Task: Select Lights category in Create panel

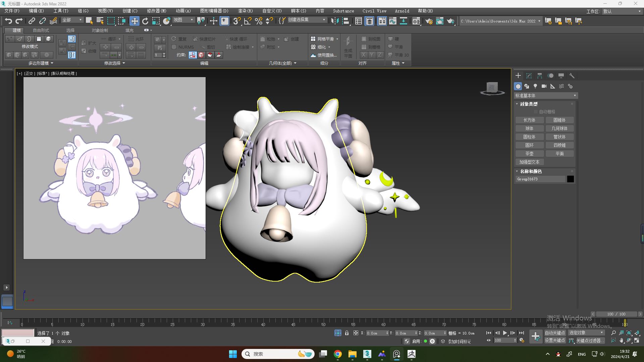Action: [535, 86]
